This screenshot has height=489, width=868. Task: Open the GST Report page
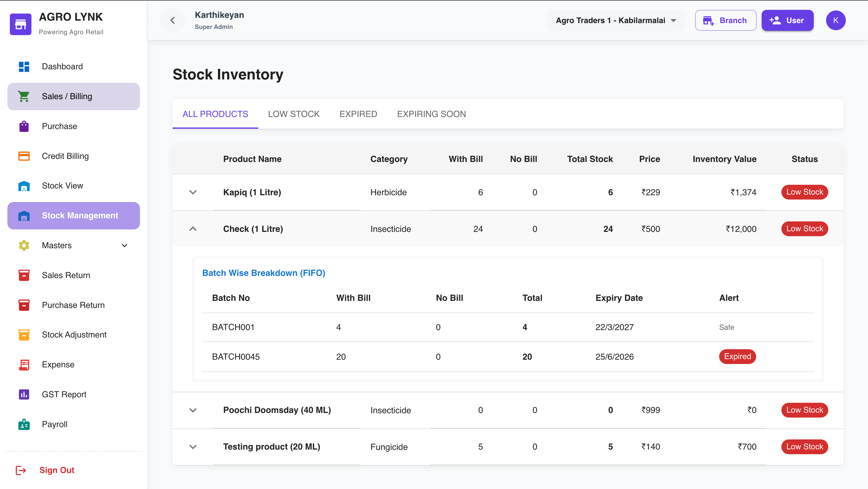[x=73, y=394]
